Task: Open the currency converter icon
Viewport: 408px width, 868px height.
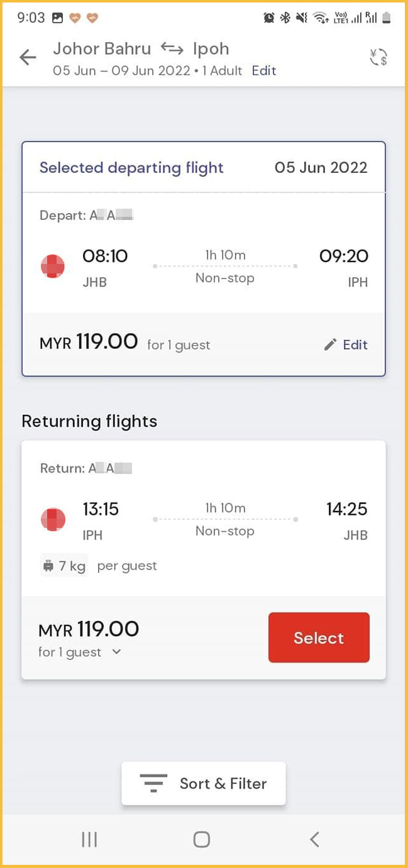Action: [378, 58]
